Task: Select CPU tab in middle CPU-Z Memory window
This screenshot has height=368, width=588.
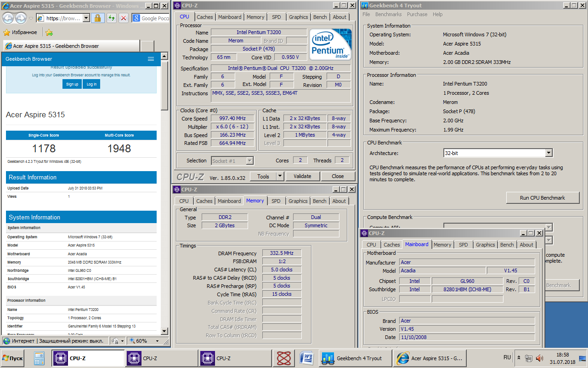Action: click(184, 201)
